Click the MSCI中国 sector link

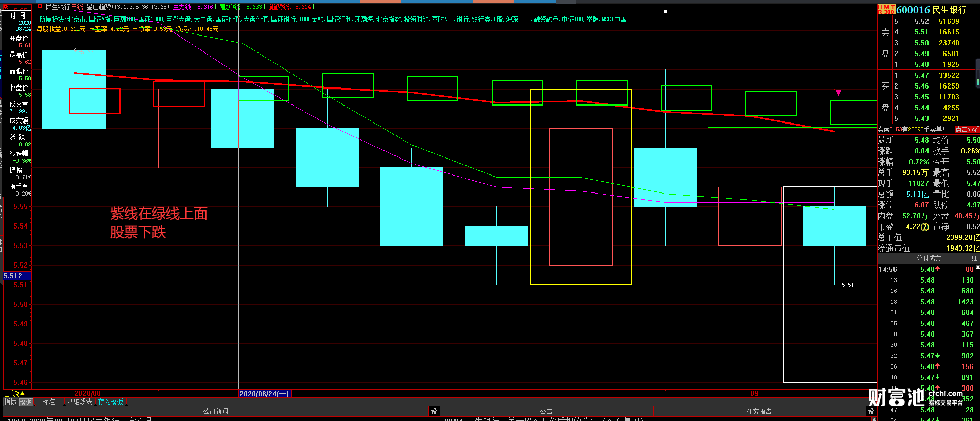click(x=614, y=19)
